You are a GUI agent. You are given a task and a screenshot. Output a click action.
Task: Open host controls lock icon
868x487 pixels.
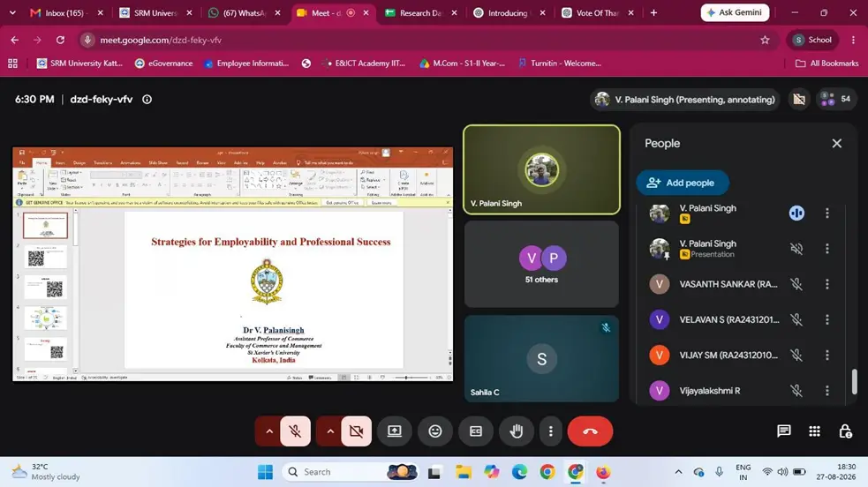tap(845, 431)
